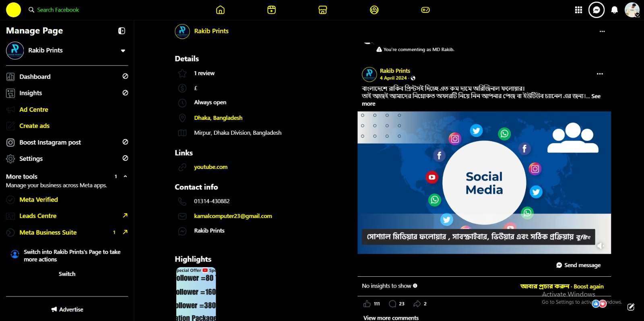Open the Reels video icon
The height and width of the screenshot is (321, 644).
pyautogui.click(x=272, y=10)
